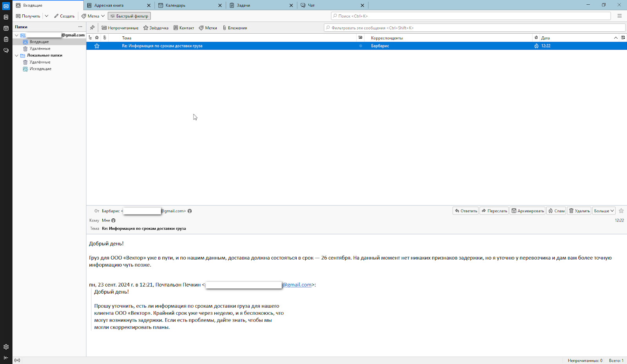Star the message in the header pane
Viewport: 627px width, 364px height.
tap(621, 211)
